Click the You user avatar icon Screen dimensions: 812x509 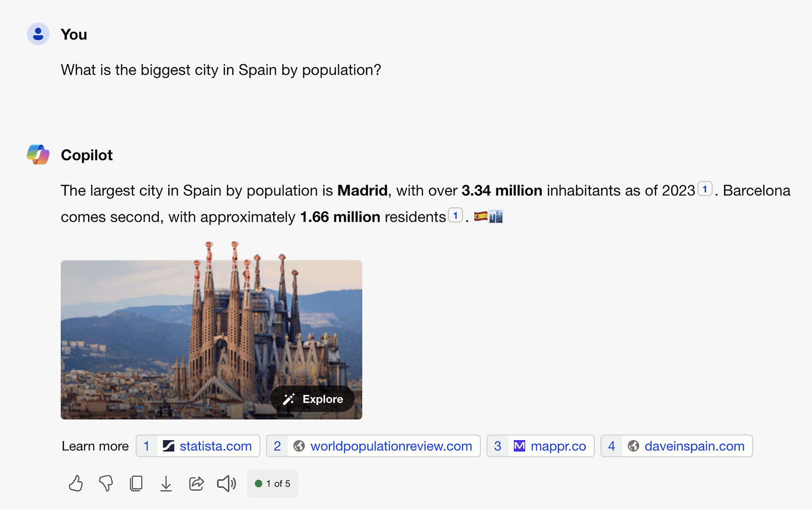[x=38, y=34]
